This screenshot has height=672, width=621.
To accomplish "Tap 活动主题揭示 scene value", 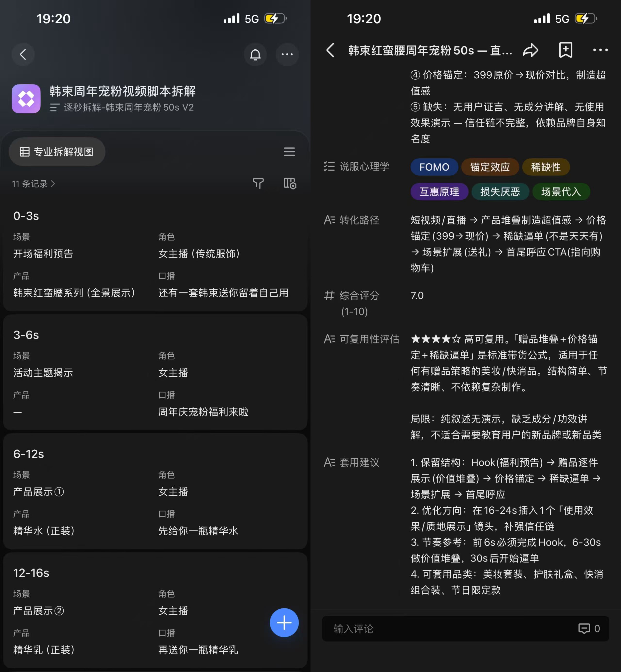I will click(x=43, y=372).
